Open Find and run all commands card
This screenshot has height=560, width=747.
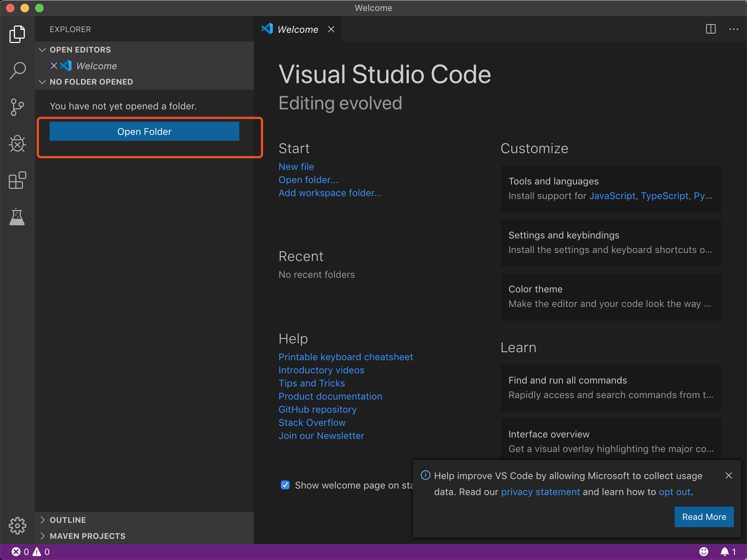tap(611, 388)
